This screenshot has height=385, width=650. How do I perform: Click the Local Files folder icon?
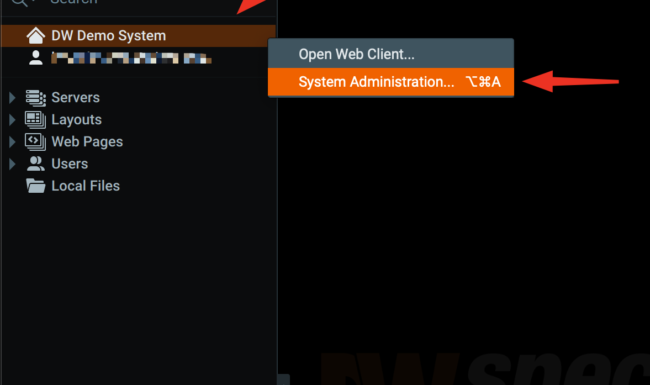pyautogui.click(x=36, y=186)
